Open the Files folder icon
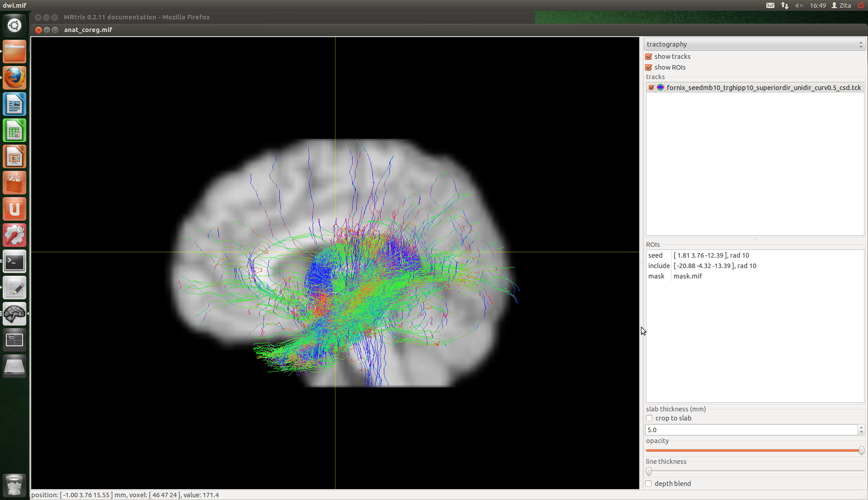The image size is (868, 500). (14, 52)
